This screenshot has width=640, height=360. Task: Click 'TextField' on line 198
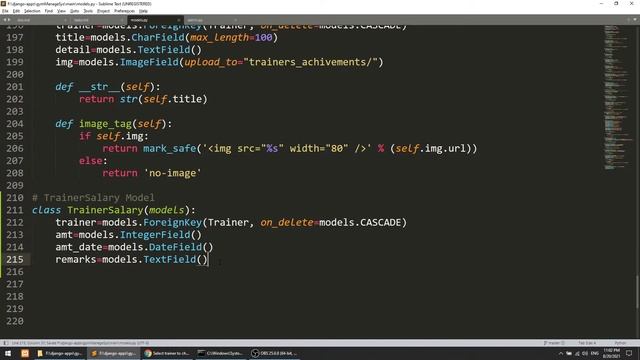pos(164,50)
